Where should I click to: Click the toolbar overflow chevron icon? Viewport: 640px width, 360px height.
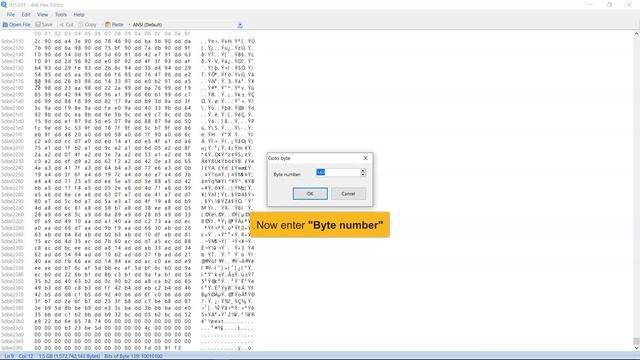pos(240,25)
